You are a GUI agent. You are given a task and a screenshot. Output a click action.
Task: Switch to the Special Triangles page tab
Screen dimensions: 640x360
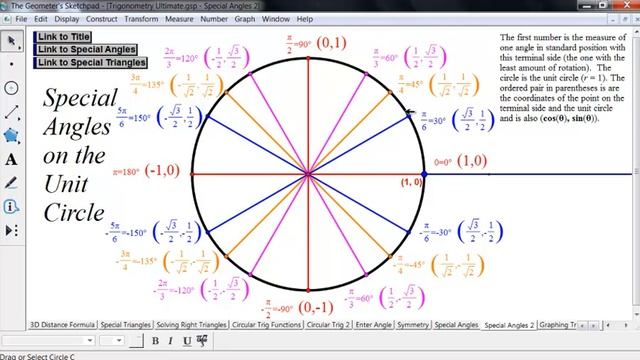pyautogui.click(x=126, y=325)
